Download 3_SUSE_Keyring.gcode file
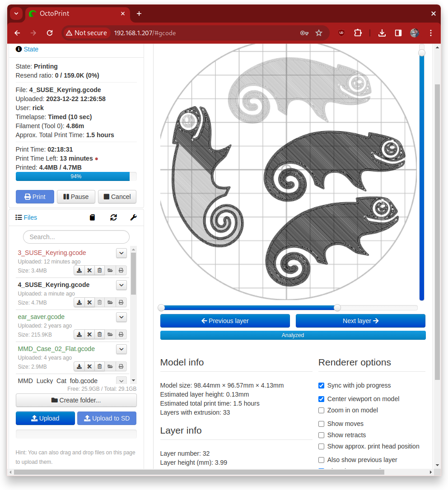 (x=79, y=271)
